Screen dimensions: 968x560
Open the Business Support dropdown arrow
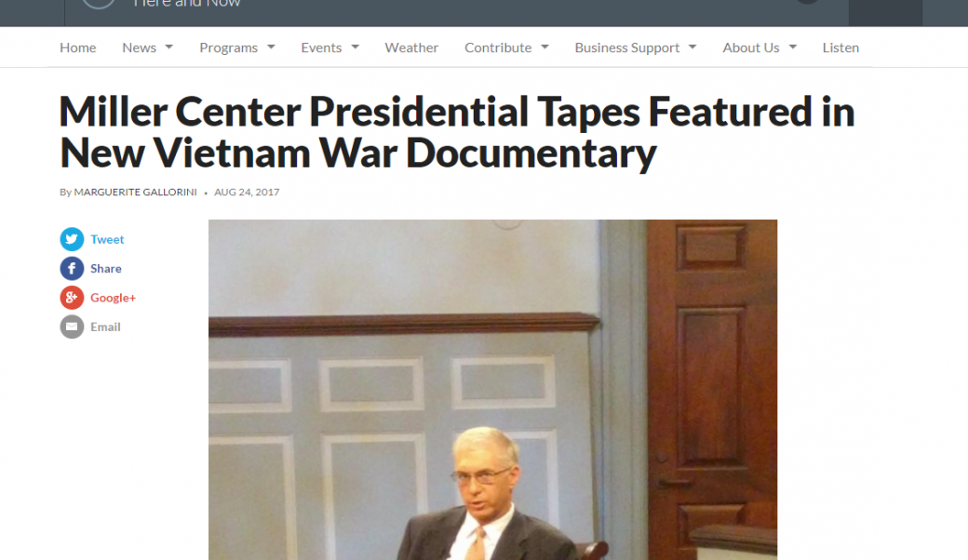click(x=692, y=47)
